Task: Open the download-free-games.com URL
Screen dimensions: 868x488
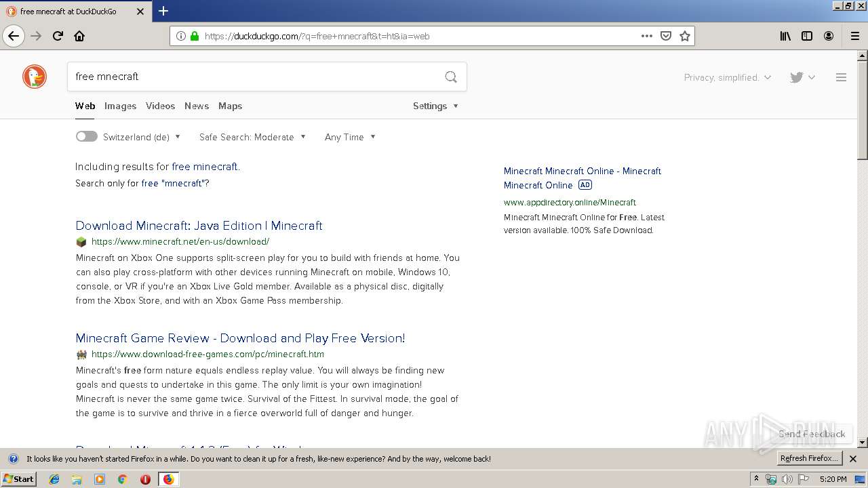Action: click(x=208, y=354)
